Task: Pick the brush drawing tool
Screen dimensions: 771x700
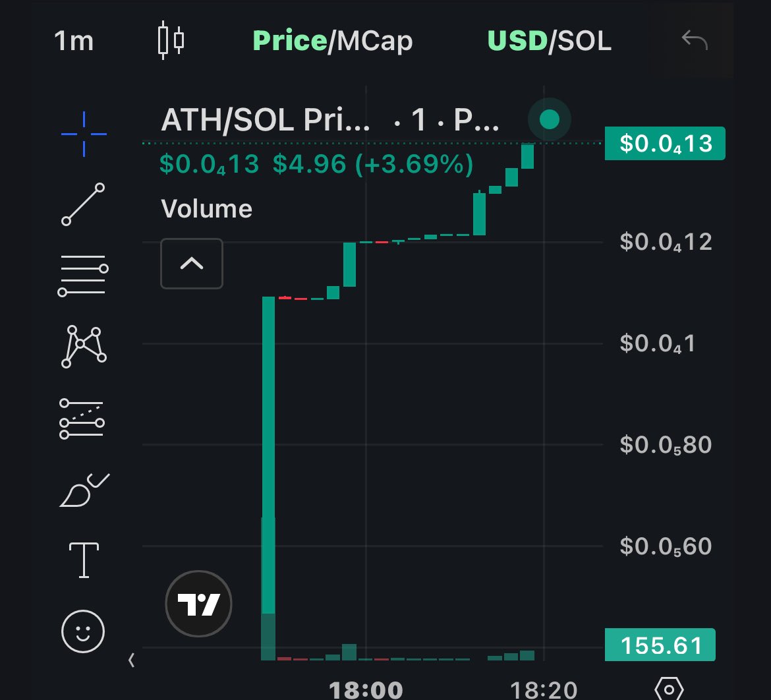Action: click(x=84, y=490)
